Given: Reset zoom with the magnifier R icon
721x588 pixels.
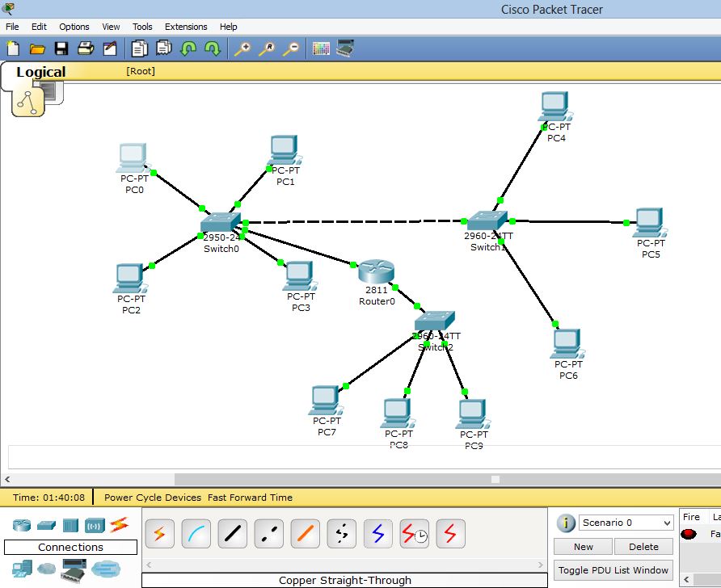Looking at the screenshot, I should 268,48.
